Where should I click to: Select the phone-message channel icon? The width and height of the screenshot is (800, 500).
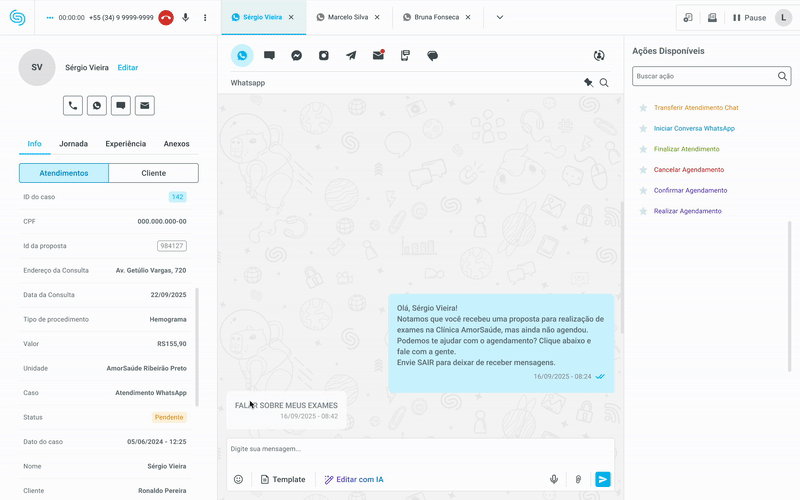click(x=405, y=56)
